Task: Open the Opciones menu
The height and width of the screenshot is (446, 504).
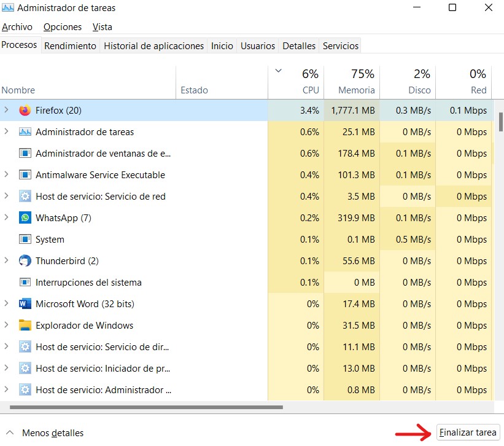Action: click(x=63, y=27)
